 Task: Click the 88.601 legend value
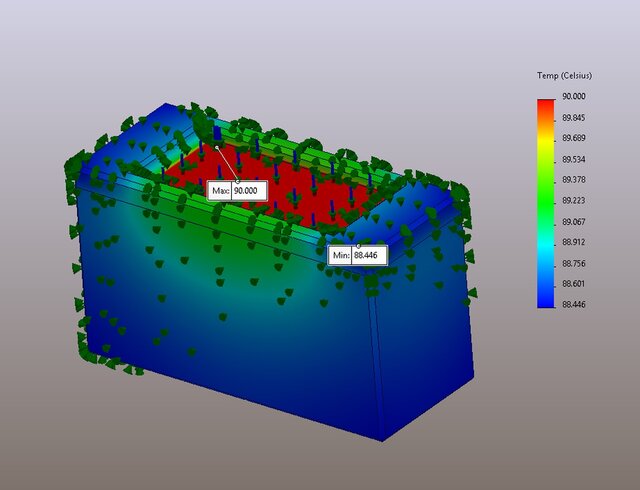pyautogui.click(x=574, y=284)
